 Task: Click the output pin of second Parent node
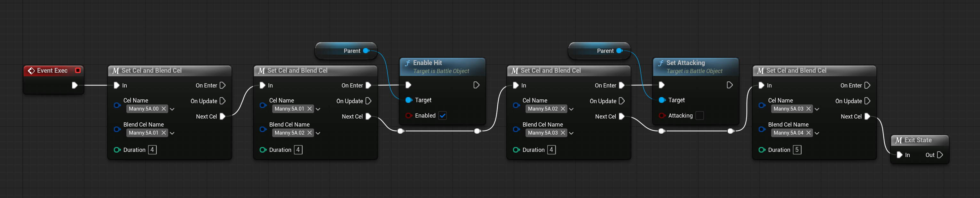click(619, 51)
